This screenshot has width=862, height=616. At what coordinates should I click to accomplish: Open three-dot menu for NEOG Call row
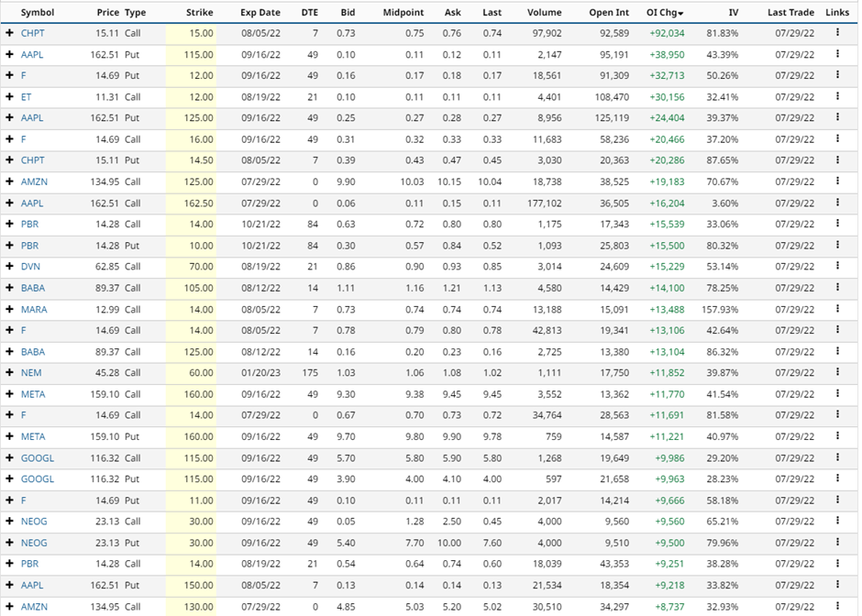pos(837,521)
